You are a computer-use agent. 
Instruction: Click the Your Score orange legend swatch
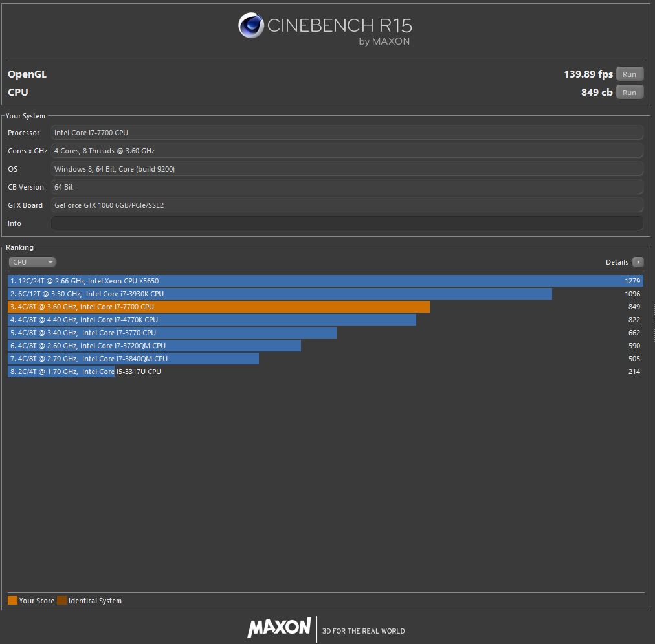[12, 601]
